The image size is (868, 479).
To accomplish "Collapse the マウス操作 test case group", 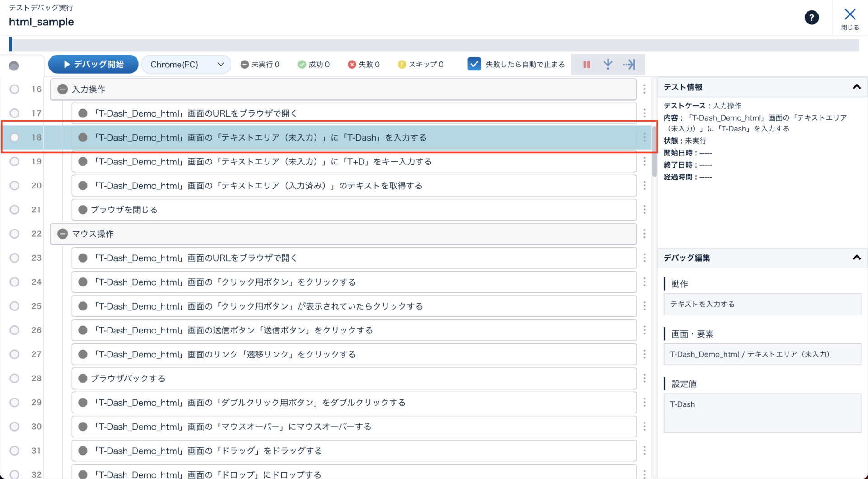I will (63, 234).
